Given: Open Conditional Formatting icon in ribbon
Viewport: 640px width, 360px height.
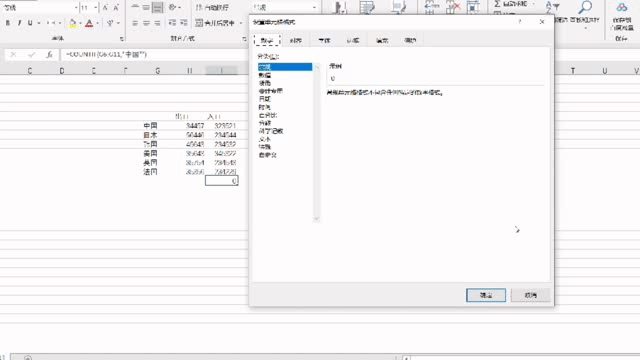Looking at the screenshot, I should [340, 7].
